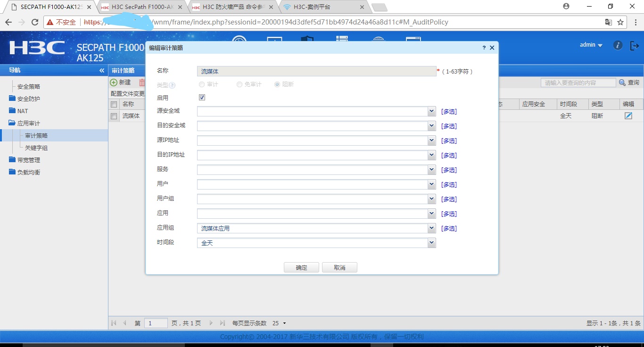Open the 源IP地址 dropdown

click(431, 140)
